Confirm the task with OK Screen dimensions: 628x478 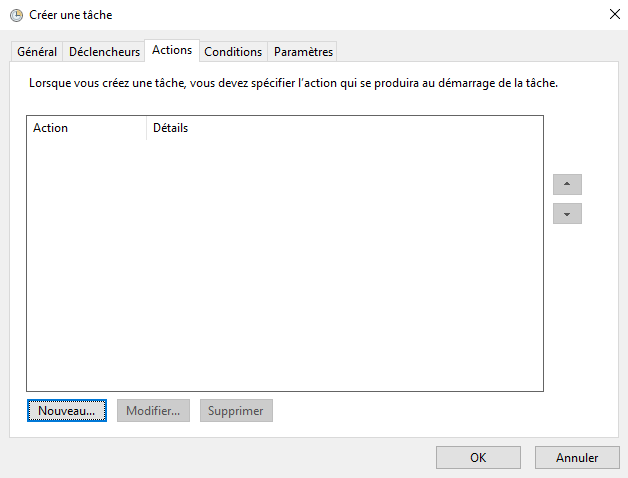tap(478, 458)
